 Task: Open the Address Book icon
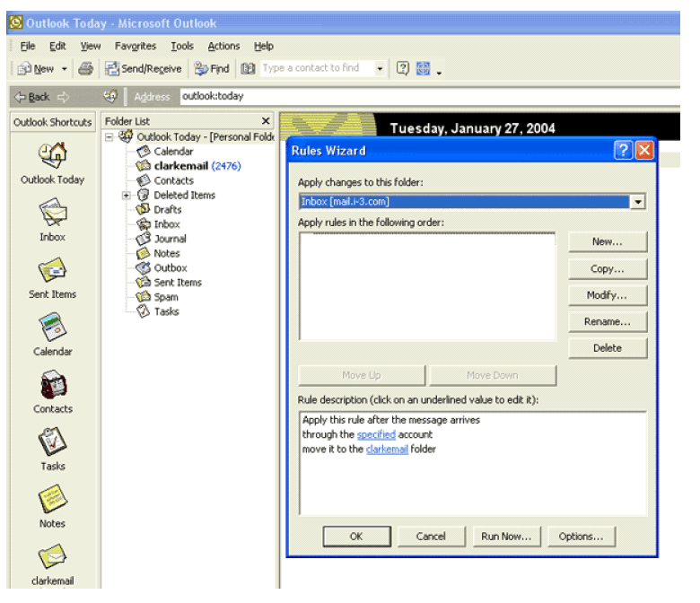[x=248, y=69]
